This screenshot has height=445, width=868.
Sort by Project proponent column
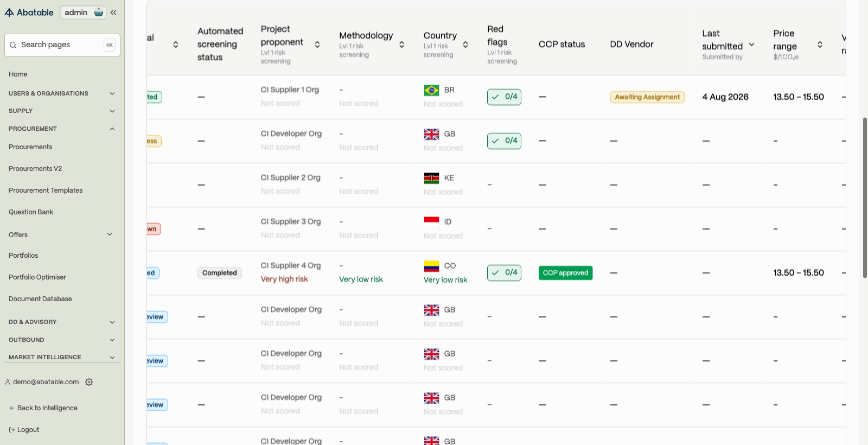[317, 44]
